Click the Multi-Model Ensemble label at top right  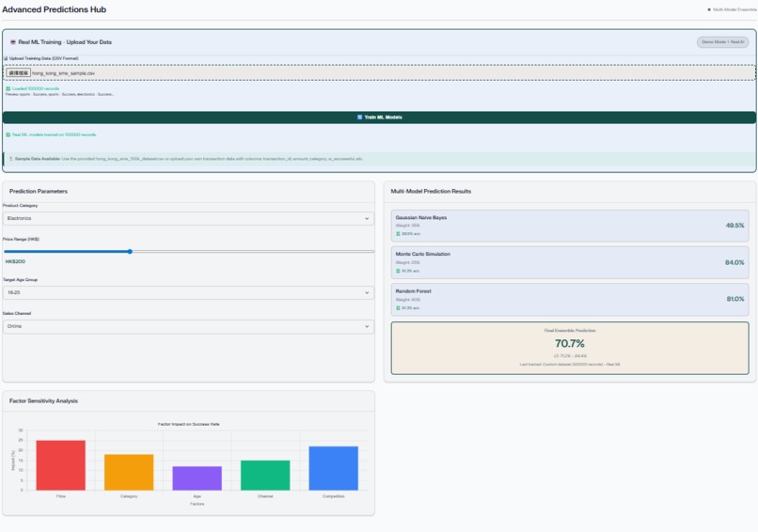[734, 9]
